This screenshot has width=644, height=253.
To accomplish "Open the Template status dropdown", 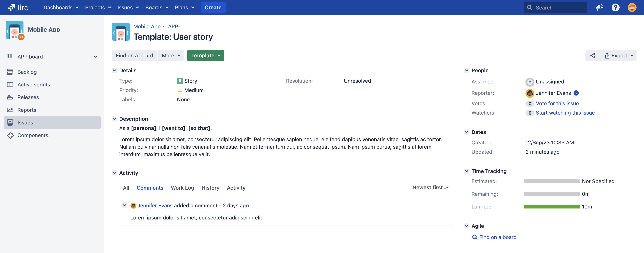I will pos(205,56).
